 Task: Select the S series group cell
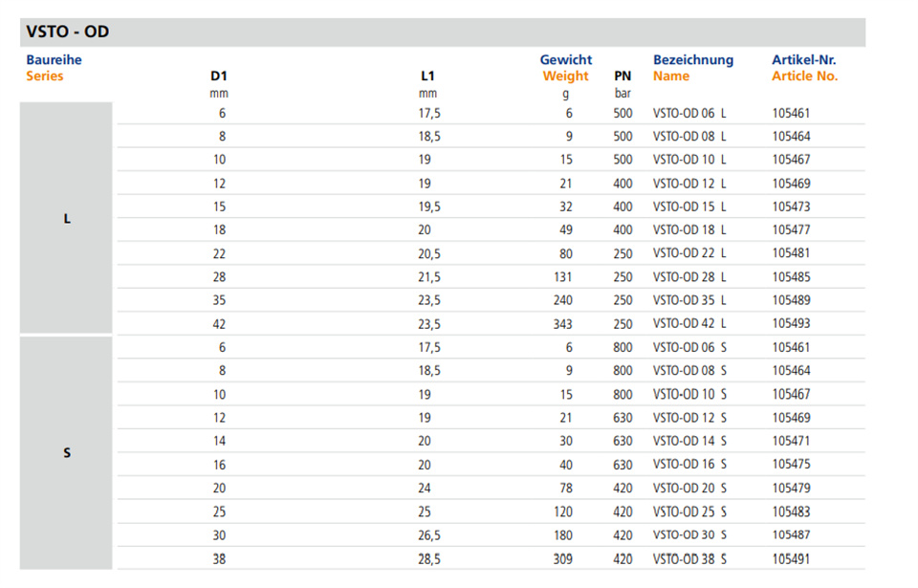tap(66, 453)
